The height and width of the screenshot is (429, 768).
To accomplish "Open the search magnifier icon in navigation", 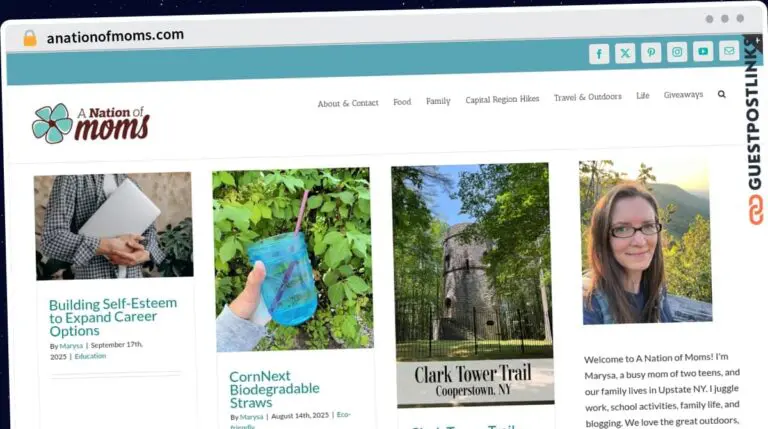I will click(x=722, y=94).
